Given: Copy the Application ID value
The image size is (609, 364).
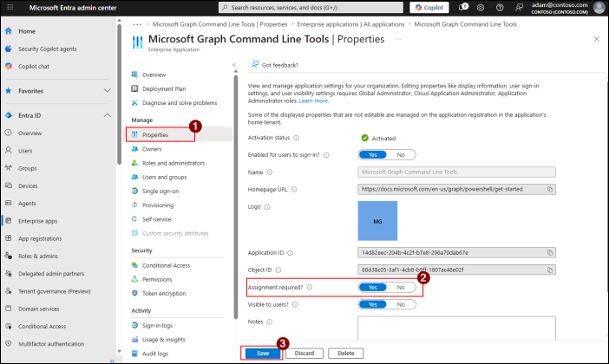Looking at the screenshot, I should [x=550, y=252].
